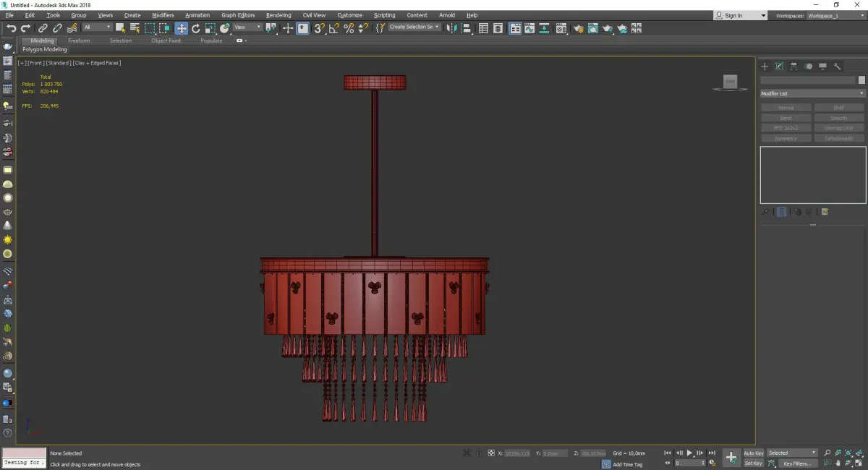Toggle the 3D Snaps button
The height and width of the screenshot is (470, 868).
click(318, 28)
